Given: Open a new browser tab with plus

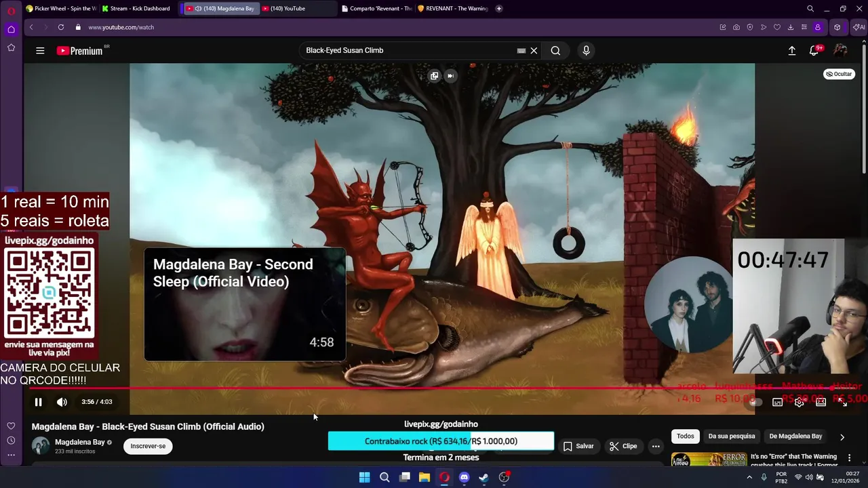Looking at the screenshot, I should click(x=499, y=9).
